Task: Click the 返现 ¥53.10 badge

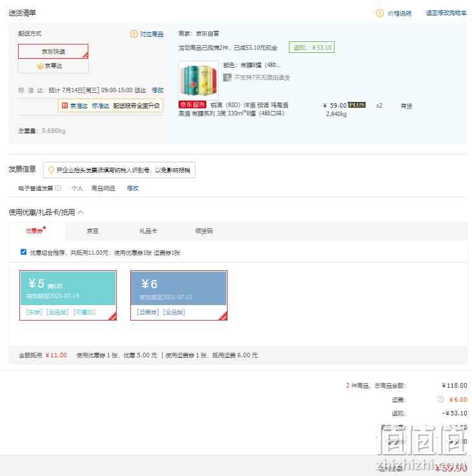Action: (311, 47)
